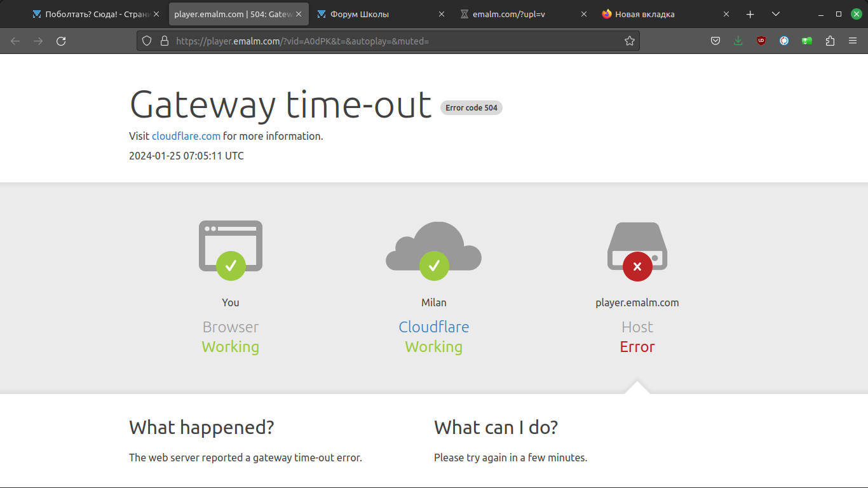Focus the URL address bar
This screenshot has height=488, width=868.
point(388,41)
